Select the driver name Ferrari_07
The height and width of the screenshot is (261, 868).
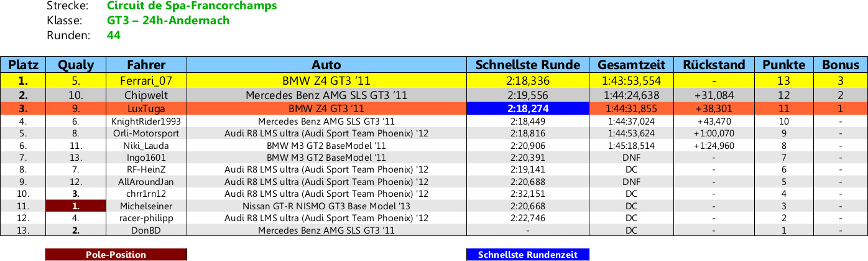click(x=147, y=80)
